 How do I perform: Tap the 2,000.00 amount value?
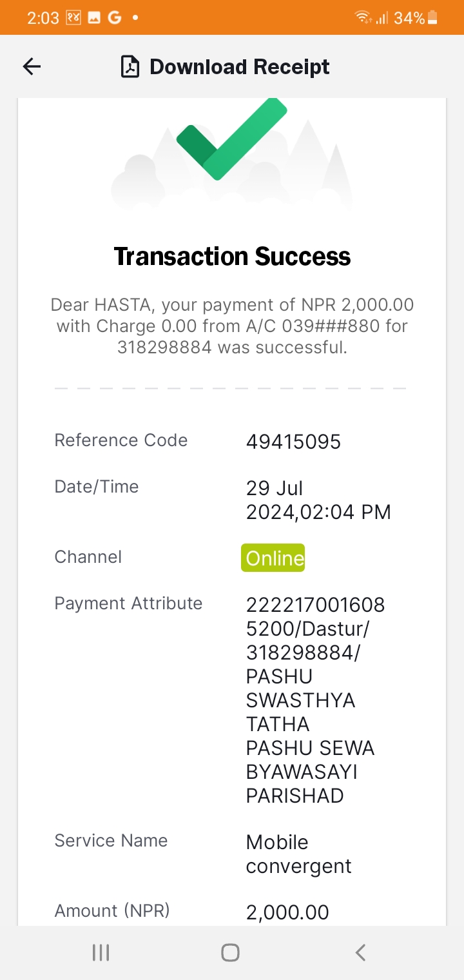click(287, 912)
